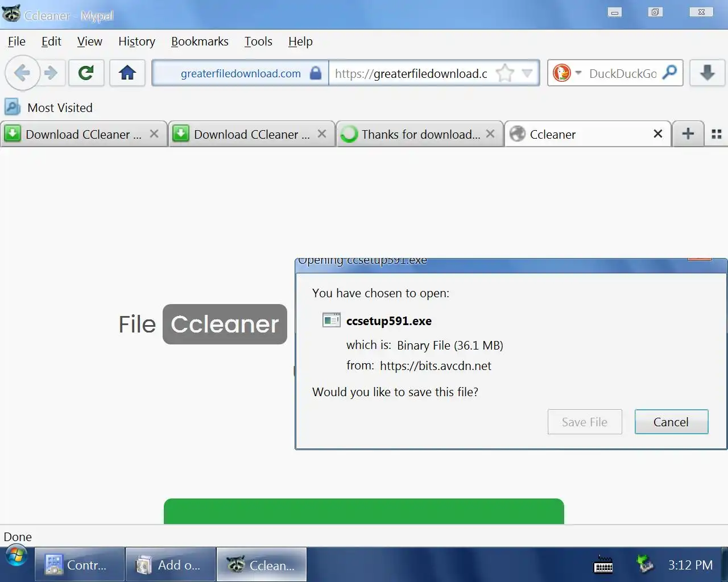Click the Binary File (36.1 MB) text

[450, 346]
